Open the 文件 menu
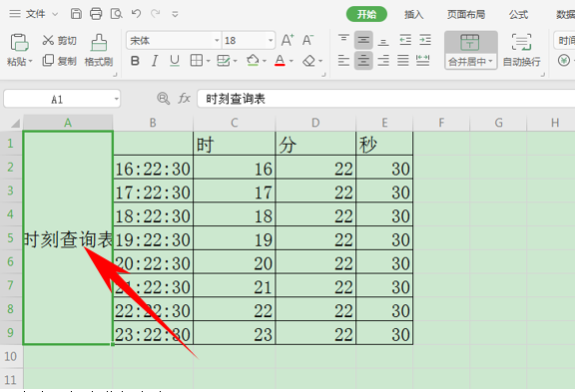The width and height of the screenshot is (575, 392). point(36,14)
